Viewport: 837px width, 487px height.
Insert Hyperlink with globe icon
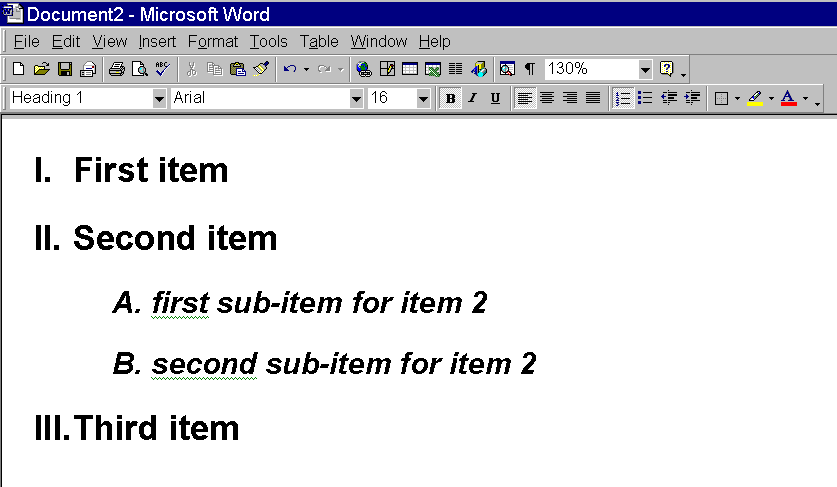click(x=364, y=69)
